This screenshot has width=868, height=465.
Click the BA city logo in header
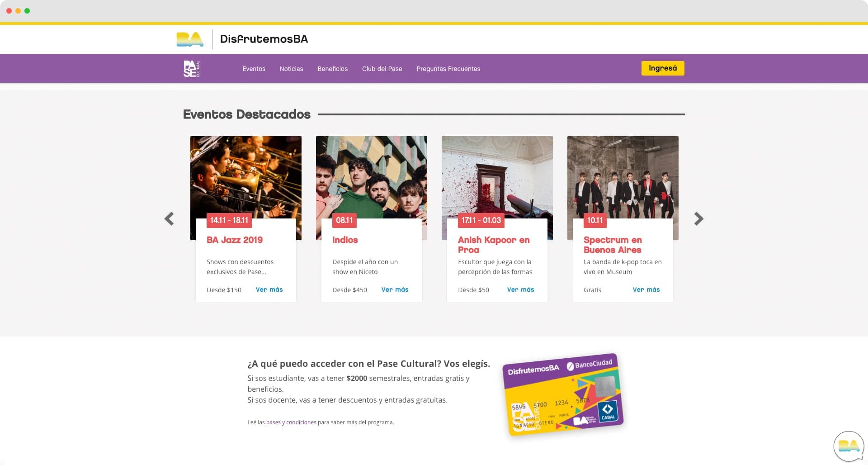[190, 39]
